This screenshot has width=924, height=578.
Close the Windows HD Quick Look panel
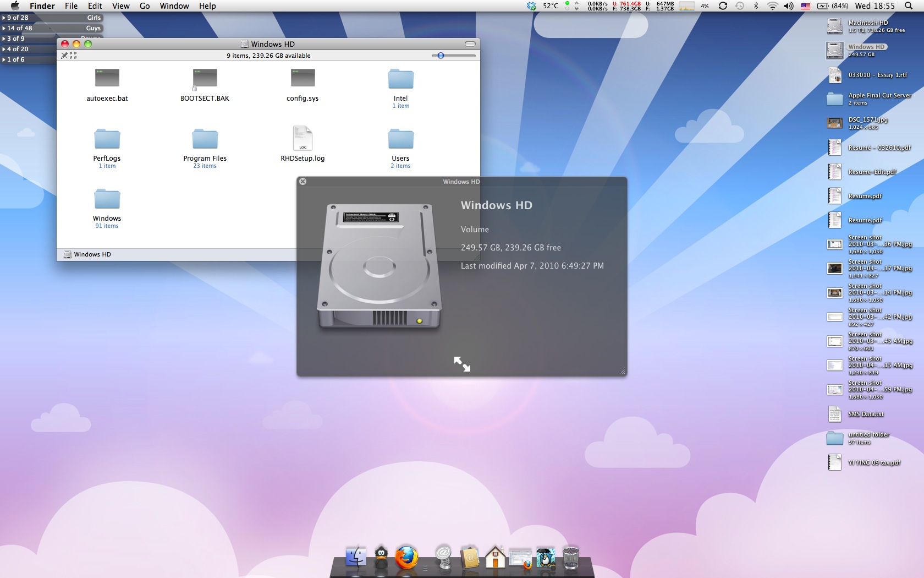pos(302,181)
